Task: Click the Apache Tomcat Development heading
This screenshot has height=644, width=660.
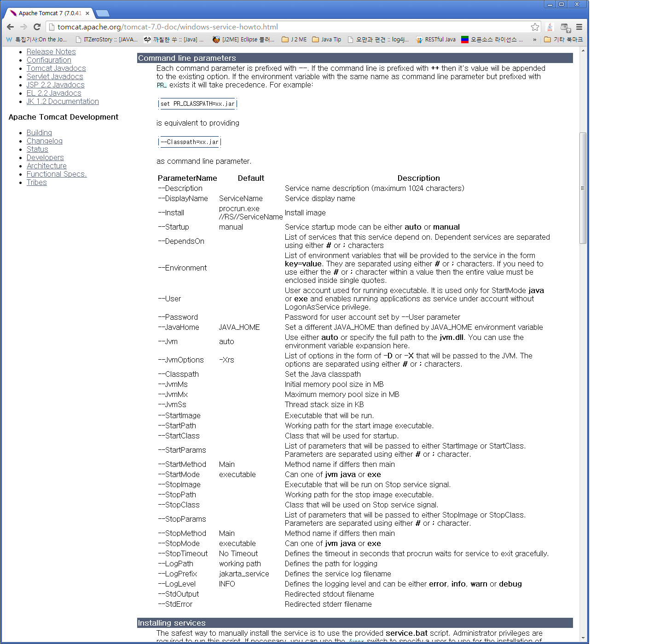Action: (x=64, y=117)
